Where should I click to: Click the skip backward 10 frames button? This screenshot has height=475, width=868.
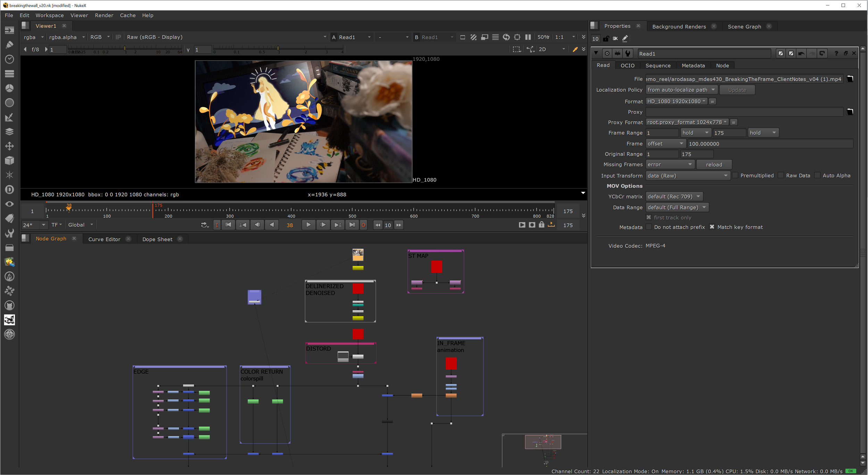[x=377, y=225]
